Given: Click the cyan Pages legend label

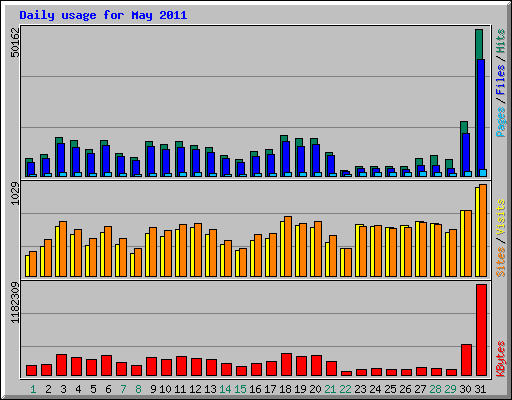Looking at the screenshot, I should pos(500,122).
